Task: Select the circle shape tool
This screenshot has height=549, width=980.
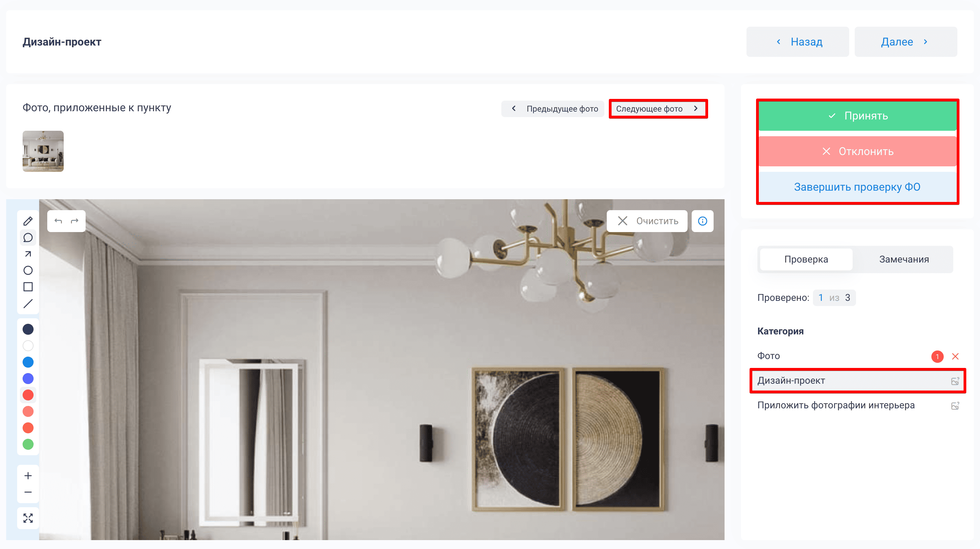Action: [x=28, y=270]
